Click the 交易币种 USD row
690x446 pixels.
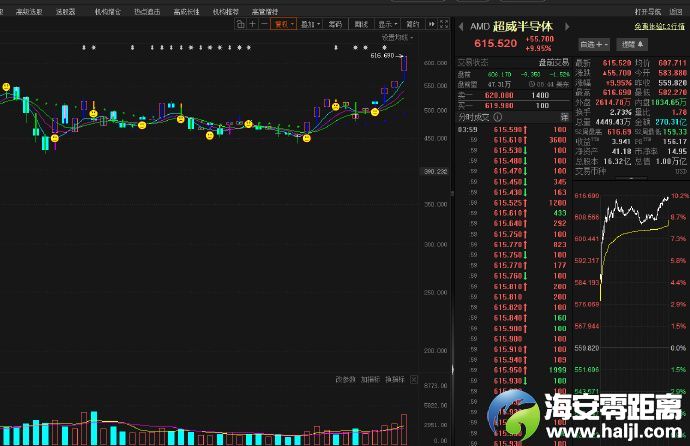tap(631, 171)
